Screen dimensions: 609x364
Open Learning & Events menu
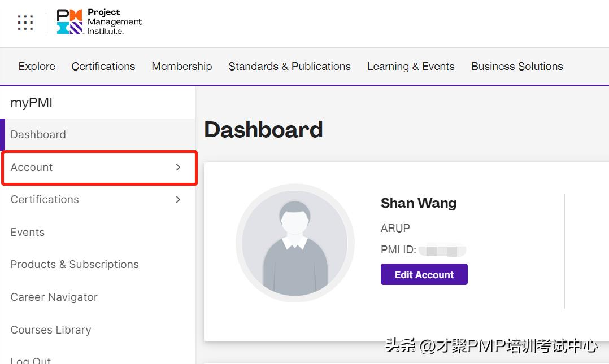(x=411, y=67)
